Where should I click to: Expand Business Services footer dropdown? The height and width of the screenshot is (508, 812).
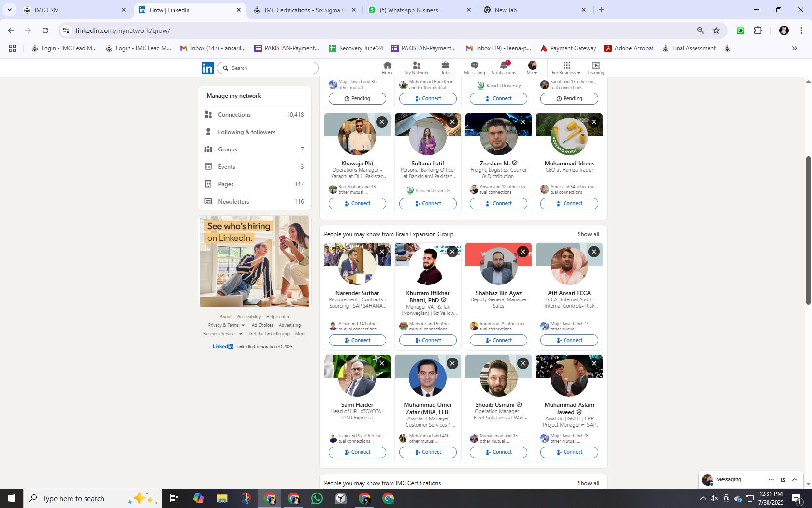point(223,334)
